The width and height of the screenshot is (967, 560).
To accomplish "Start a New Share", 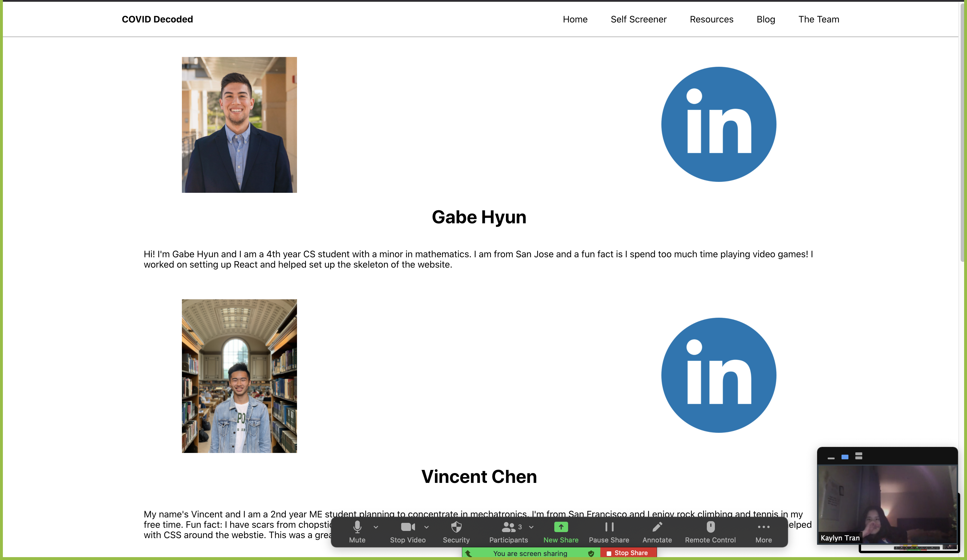I will tap(561, 531).
